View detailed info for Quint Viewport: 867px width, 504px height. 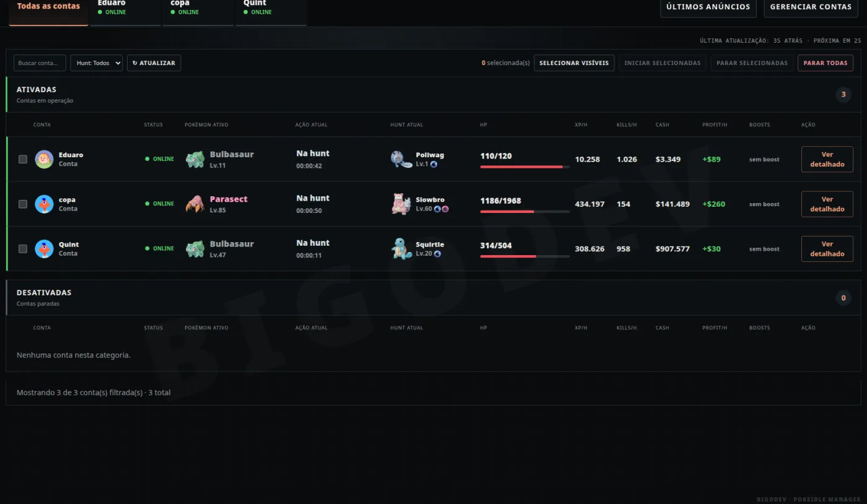827,248
